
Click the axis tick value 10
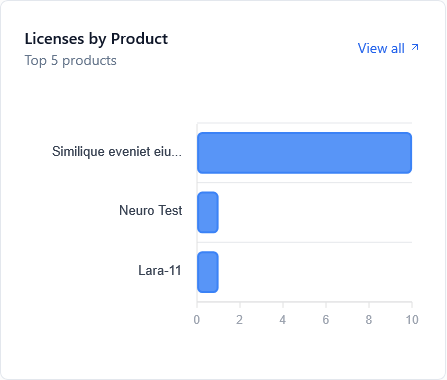(x=412, y=320)
